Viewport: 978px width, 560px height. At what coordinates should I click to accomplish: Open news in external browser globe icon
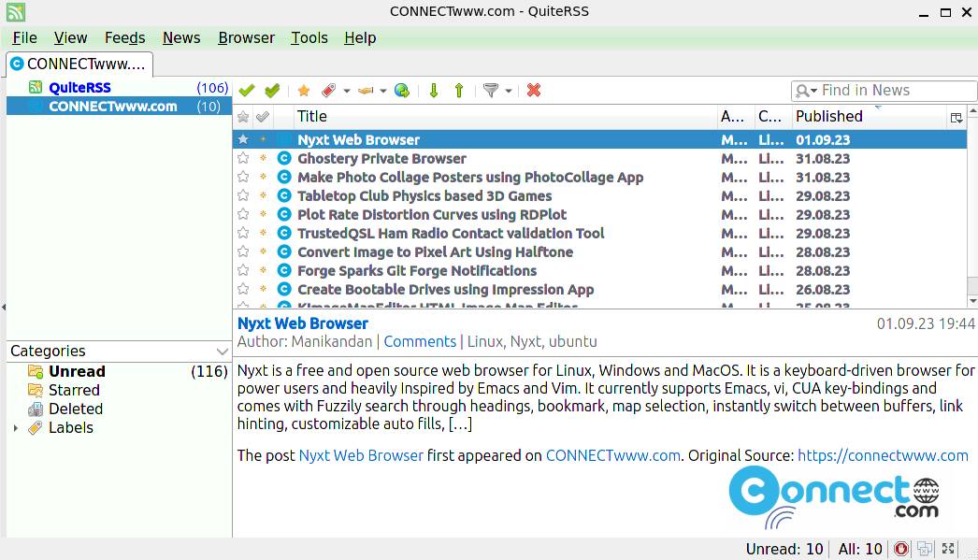[402, 91]
